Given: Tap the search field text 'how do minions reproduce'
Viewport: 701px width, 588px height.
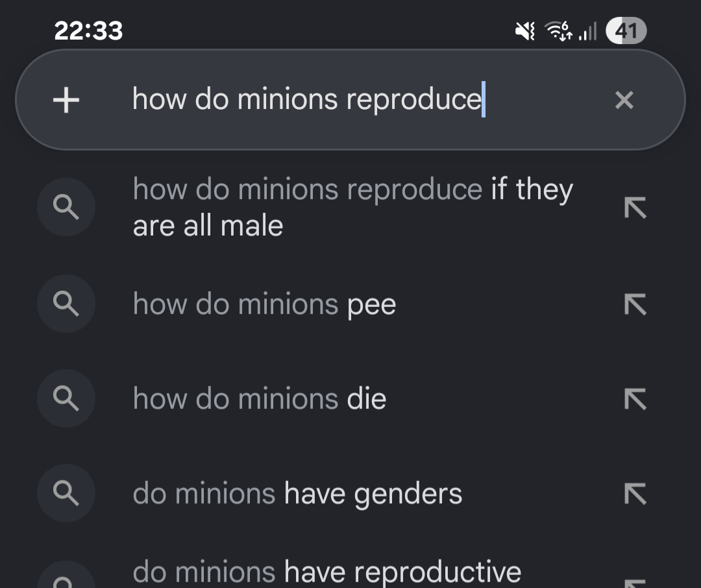Looking at the screenshot, I should tap(306, 99).
